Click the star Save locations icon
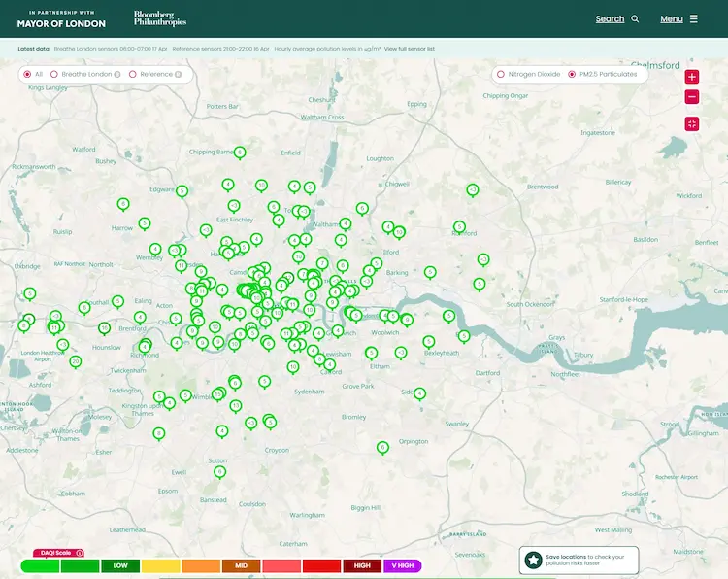The width and height of the screenshot is (728, 579). coord(533,560)
